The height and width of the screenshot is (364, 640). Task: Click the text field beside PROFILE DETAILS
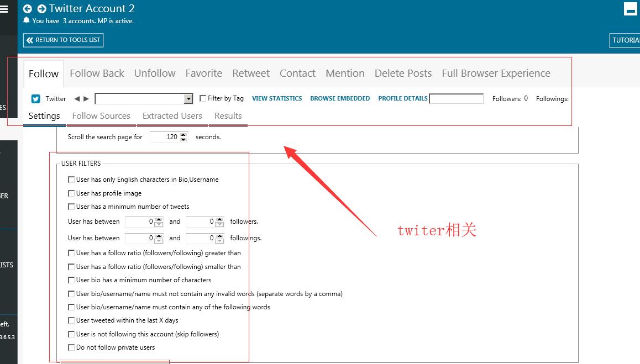pos(456,99)
